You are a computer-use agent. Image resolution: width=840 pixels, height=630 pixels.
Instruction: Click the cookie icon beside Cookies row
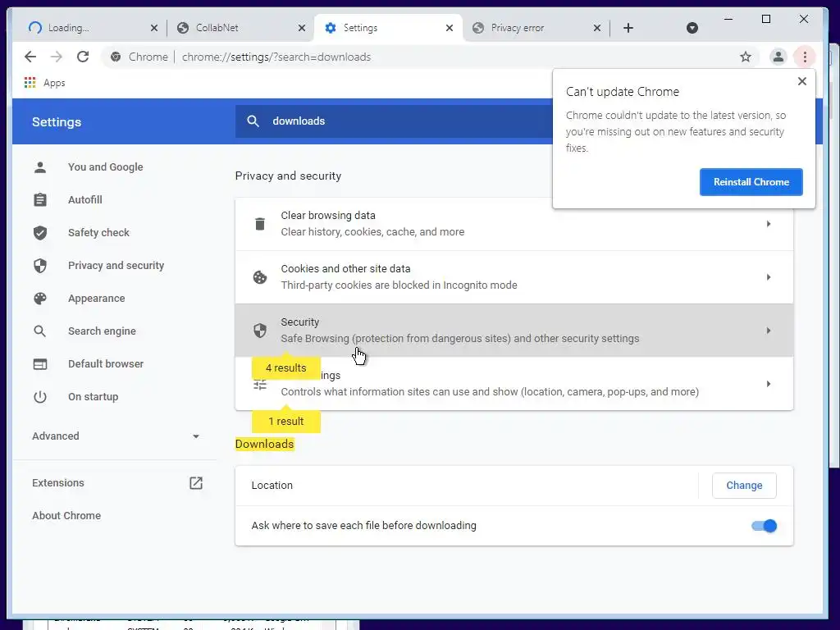pos(260,277)
